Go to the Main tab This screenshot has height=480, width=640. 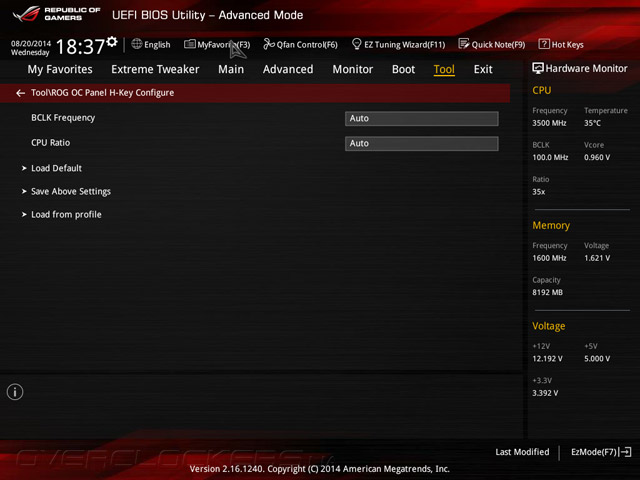pos(231,69)
